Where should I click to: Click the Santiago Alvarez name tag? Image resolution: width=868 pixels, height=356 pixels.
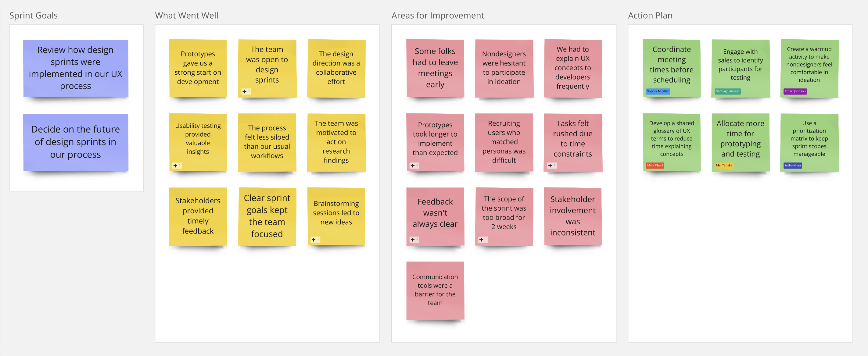(x=727, y=91)
